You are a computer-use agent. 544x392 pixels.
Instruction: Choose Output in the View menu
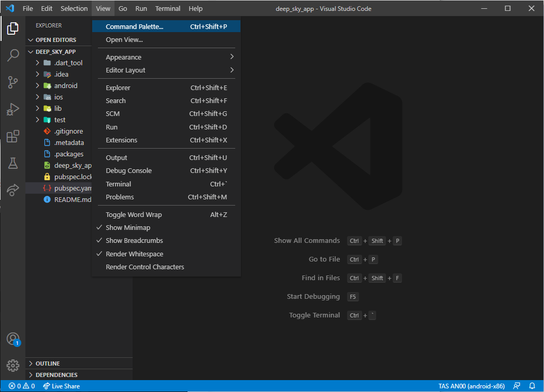(166, 157)
